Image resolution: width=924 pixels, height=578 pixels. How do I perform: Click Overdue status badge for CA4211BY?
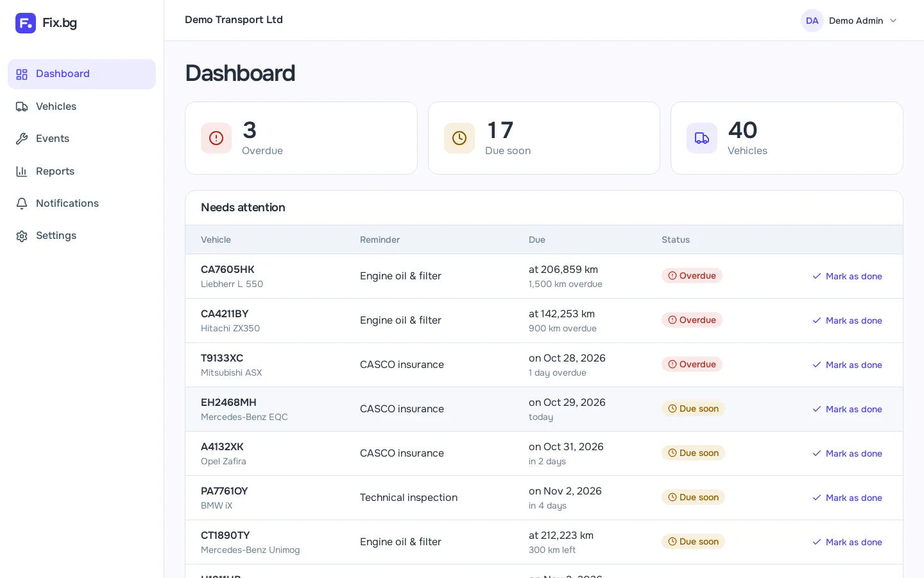692,320
